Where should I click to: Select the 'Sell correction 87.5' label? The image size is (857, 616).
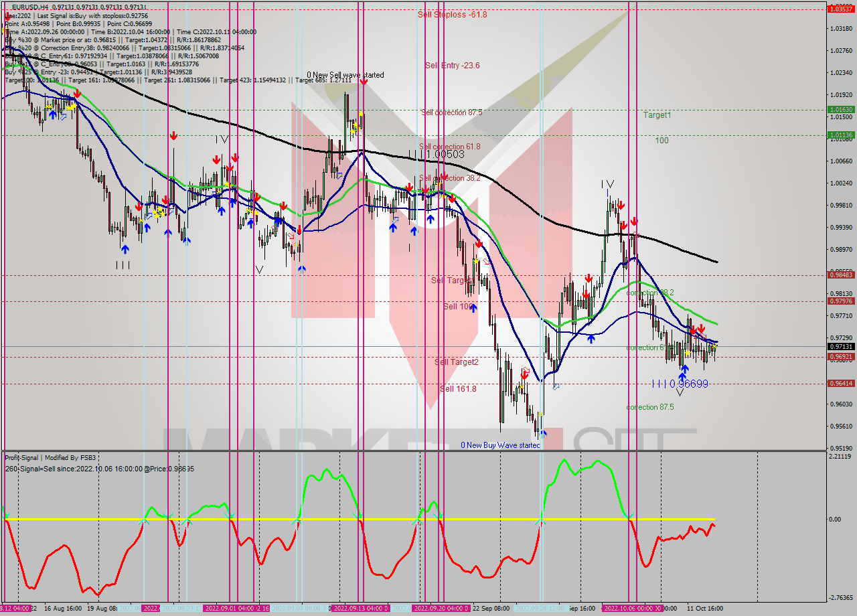point(451,112)
